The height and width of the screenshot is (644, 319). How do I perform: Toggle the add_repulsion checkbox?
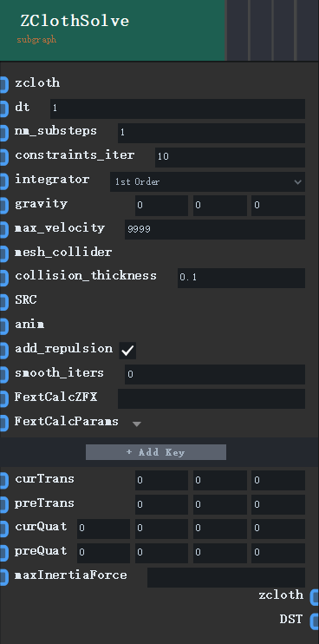[x=127, y=351]
